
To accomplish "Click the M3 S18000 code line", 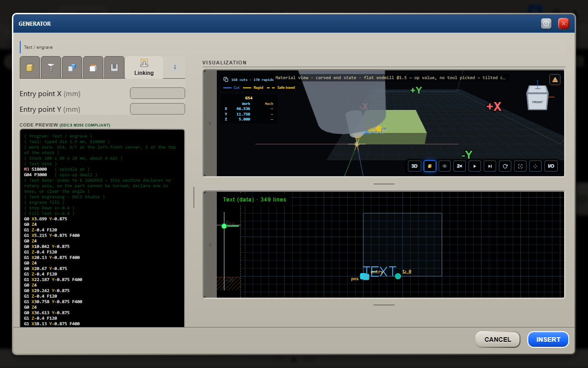I will coord(35,169).
